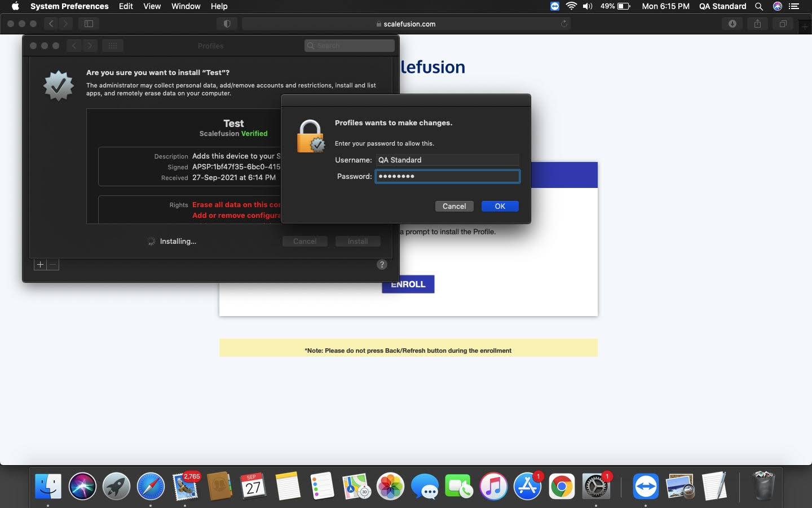Screen dimensions: 812x508
Task: Open Preview in the Dock
Action: (x=680, y=486)
